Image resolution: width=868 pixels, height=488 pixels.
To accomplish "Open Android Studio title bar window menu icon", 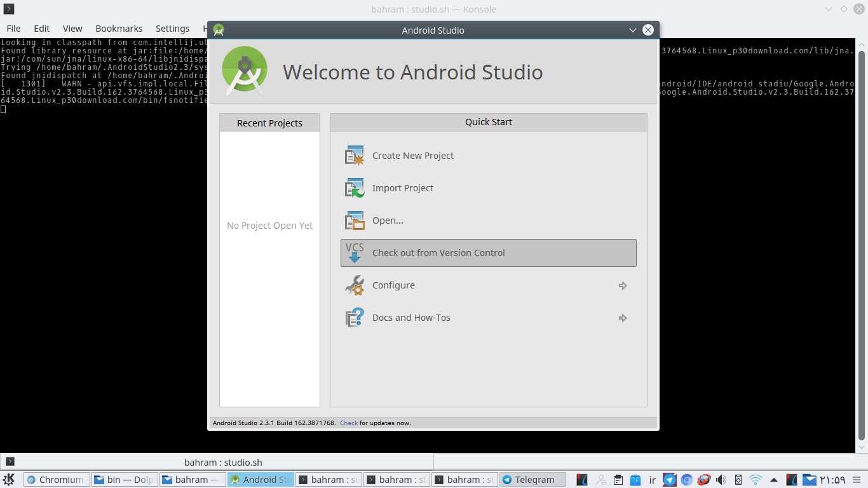I will [219, 30].
